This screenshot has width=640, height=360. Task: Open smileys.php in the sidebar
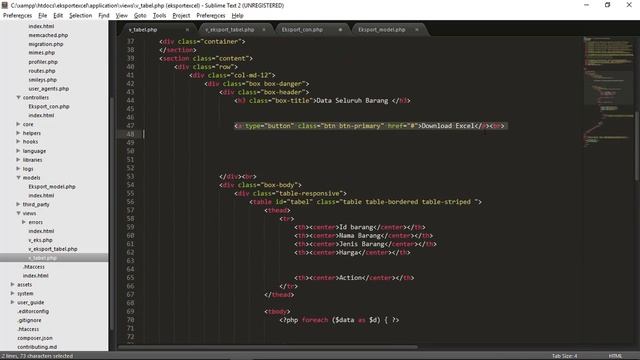point(42,80)
